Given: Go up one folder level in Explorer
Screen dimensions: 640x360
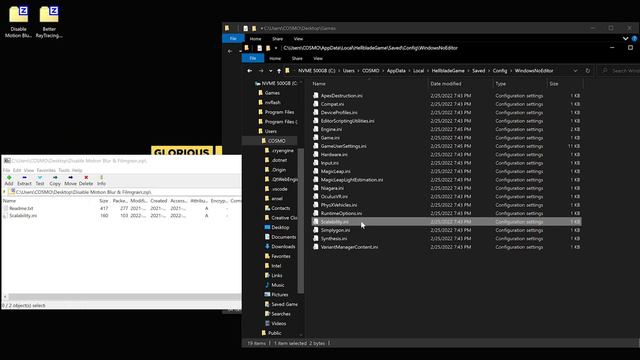Looking at the screenshot, I should [x=279, y=71].
